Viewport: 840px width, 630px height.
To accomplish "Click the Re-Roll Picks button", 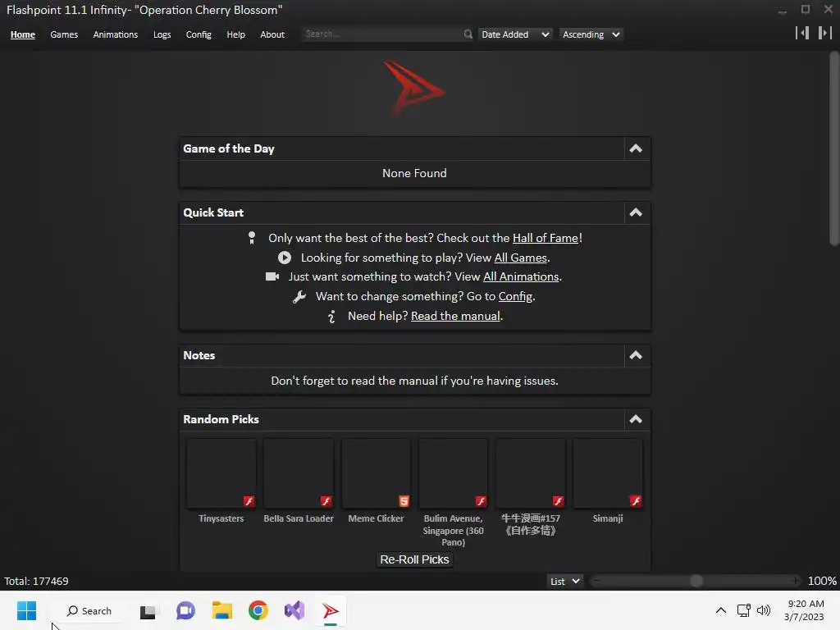I will tap(414, 559).
